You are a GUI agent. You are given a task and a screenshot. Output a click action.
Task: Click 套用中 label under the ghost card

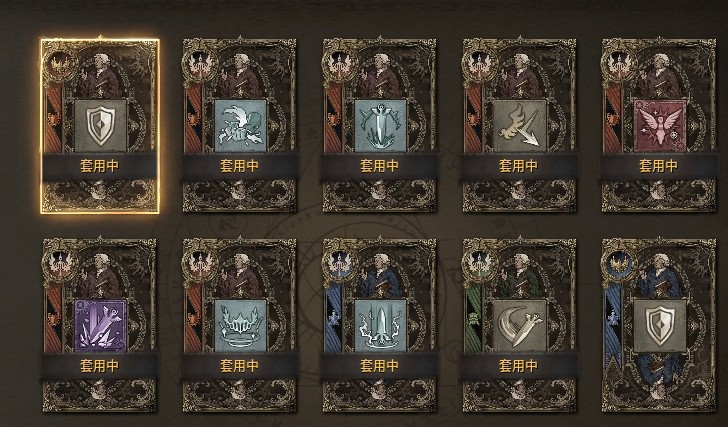click(x=240, y=166)
